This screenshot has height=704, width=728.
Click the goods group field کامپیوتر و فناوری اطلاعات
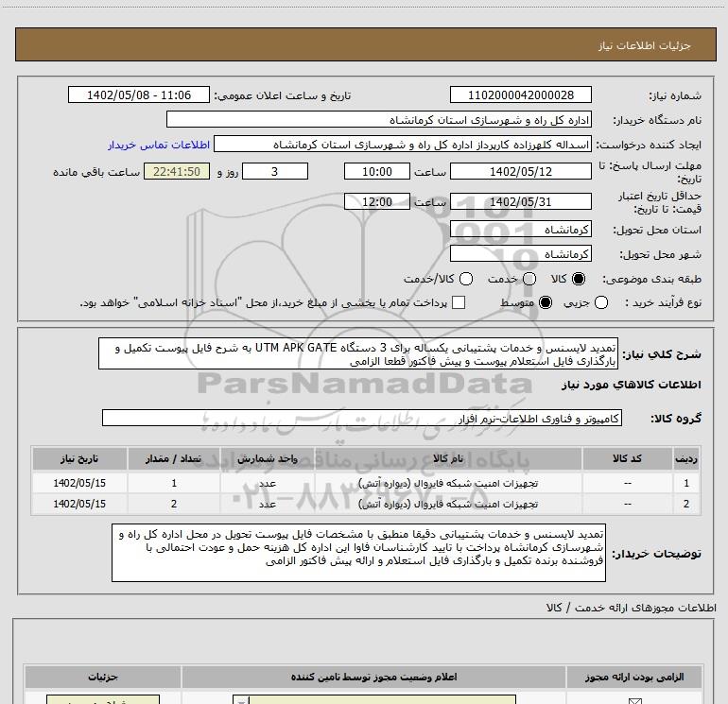[x=362, y=418]
